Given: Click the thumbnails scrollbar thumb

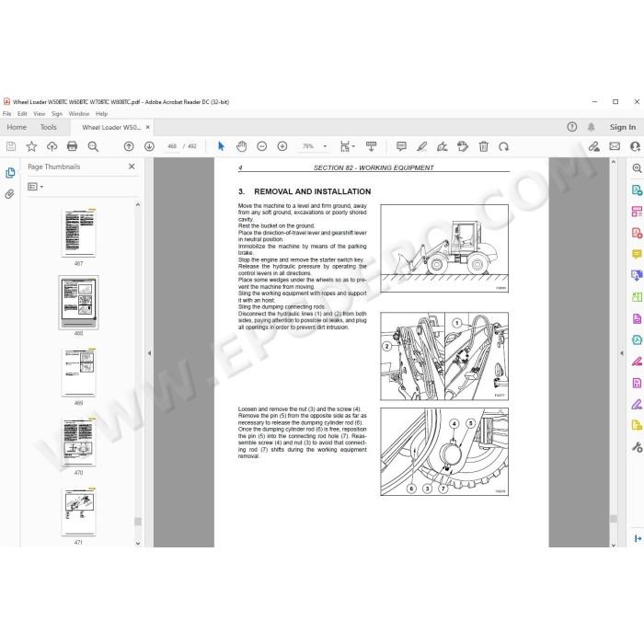Looking at the screenshot, I should coord(138,522).
